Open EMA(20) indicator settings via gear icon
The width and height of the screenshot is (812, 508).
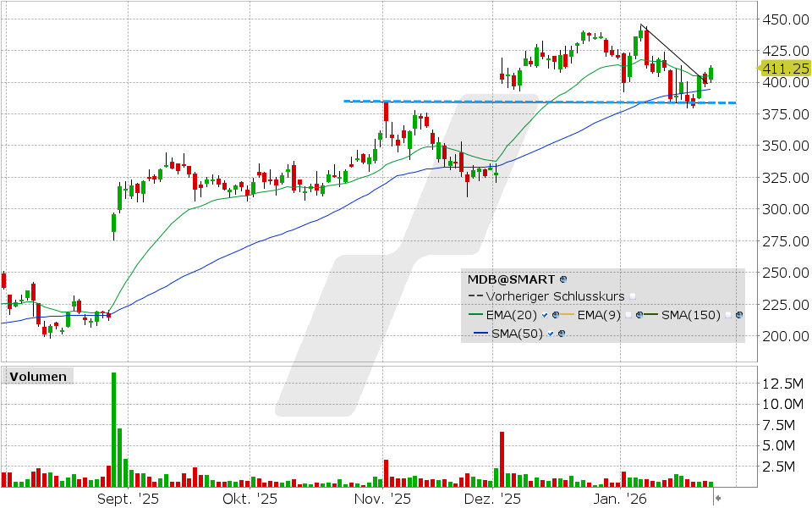tap(557, 314)
